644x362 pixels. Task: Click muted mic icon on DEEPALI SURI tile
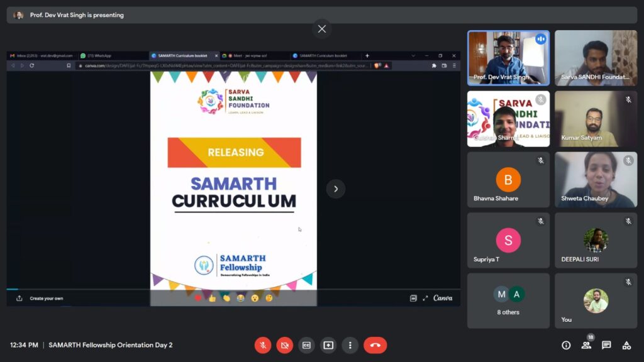point(628,221)
